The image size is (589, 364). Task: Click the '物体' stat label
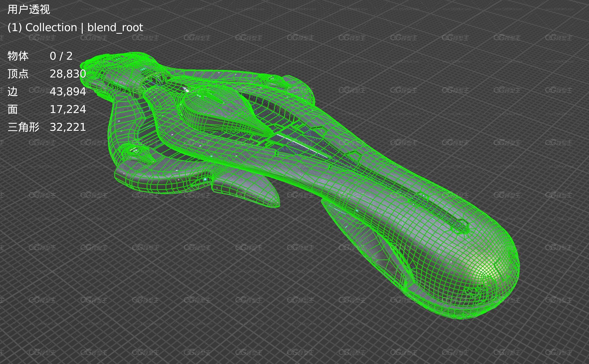point(18,56)
